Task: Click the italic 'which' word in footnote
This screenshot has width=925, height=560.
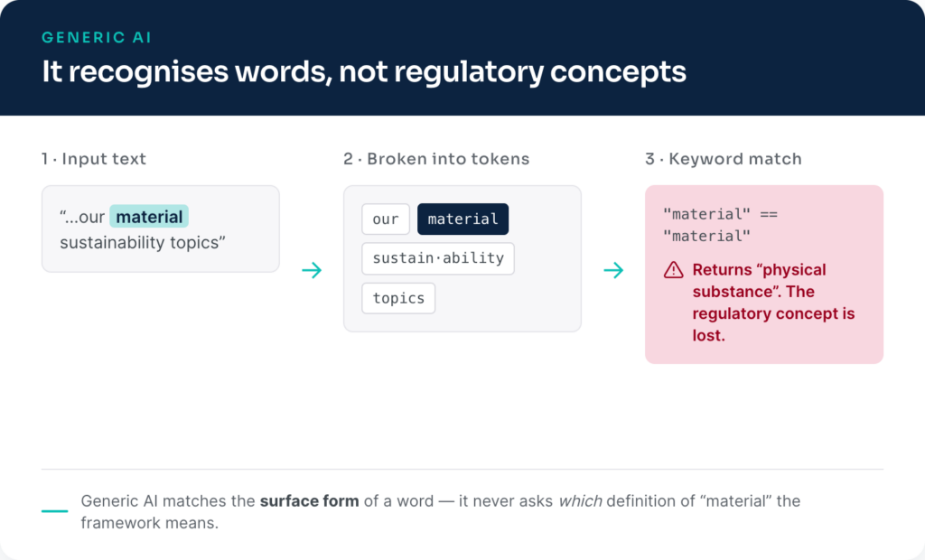Action: (x=580, y=501)
